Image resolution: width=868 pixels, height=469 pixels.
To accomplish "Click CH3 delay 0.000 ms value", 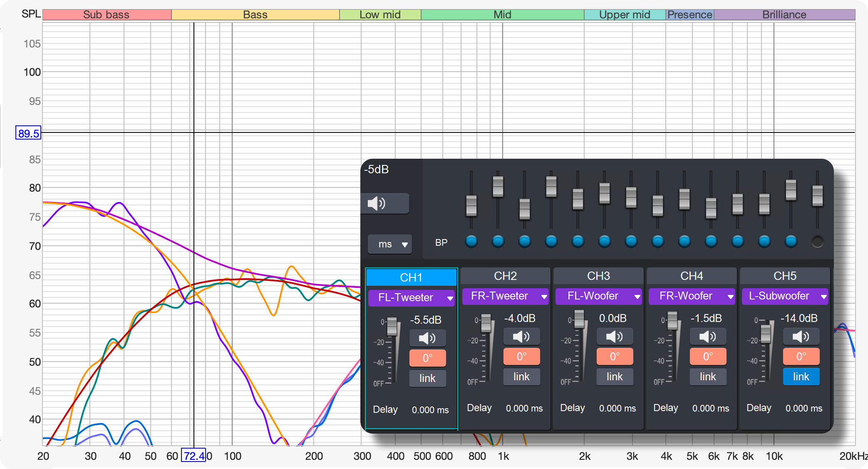I will point(618,408).
